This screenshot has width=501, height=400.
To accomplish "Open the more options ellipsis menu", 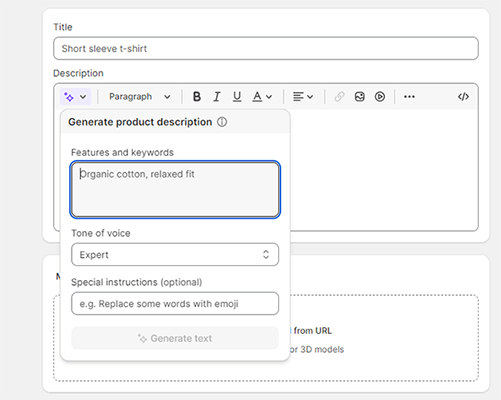I will [409, 97].
